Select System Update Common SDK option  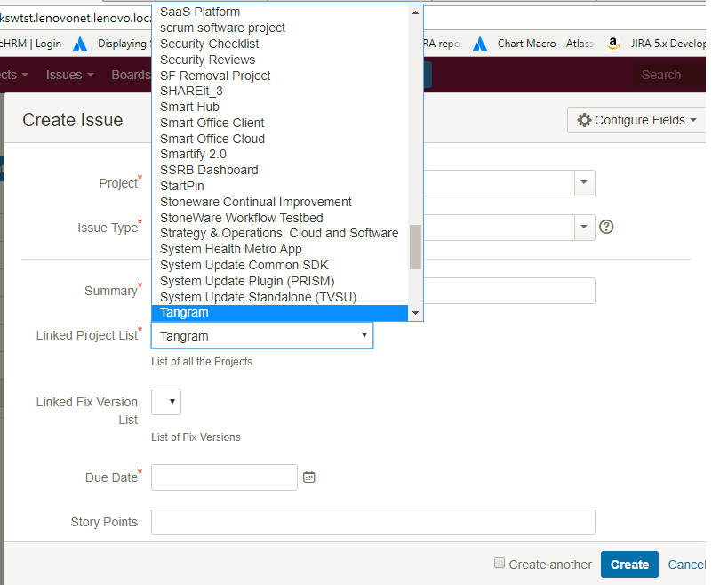pyautogui.click(x=280, y=265)
